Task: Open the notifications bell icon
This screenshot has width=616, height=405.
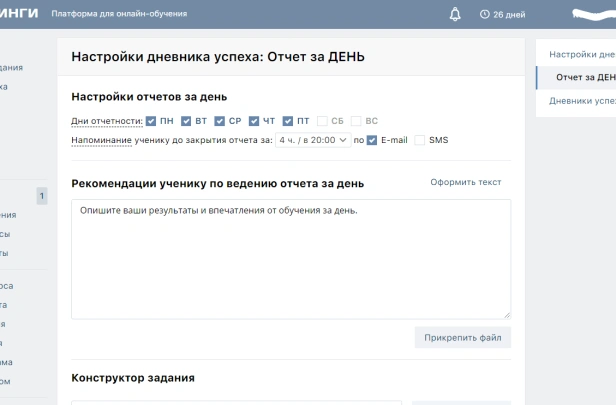Action: (x=456, y=15)
